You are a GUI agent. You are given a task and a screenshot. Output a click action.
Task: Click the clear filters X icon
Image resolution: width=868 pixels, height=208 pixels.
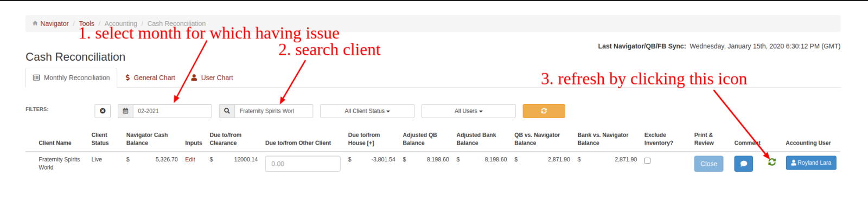pyautogui.click(x=103, y=111)
